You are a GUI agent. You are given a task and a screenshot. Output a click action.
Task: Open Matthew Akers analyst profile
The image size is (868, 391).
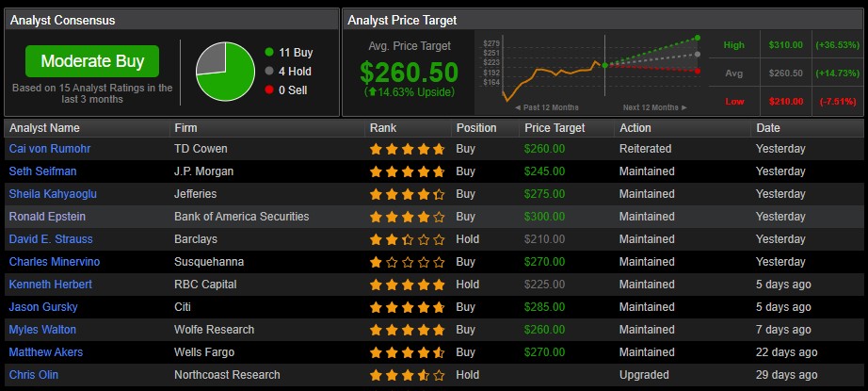[x=46, y=352]
